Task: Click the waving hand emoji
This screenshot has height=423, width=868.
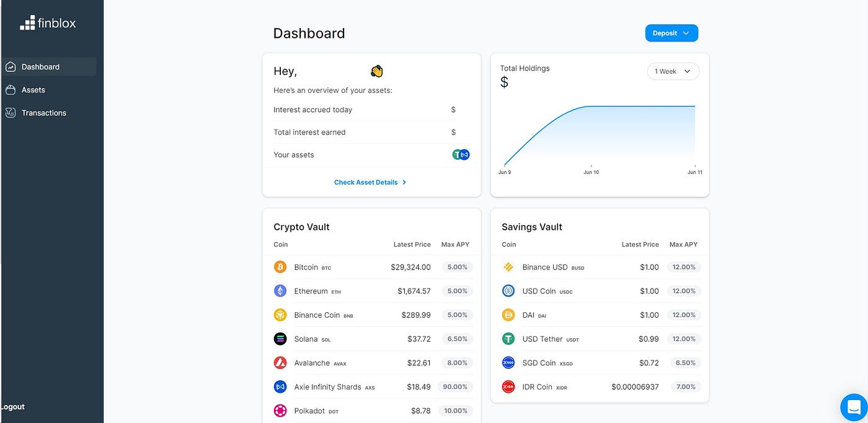Action: [377, 71]
